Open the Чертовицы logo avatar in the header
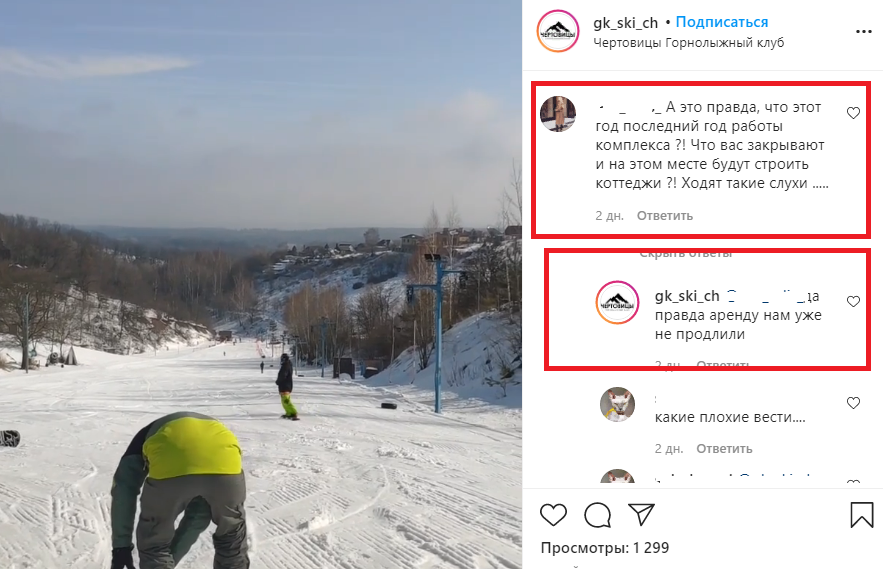The width and height of the screenshot is (883, 569). point(558,32)
